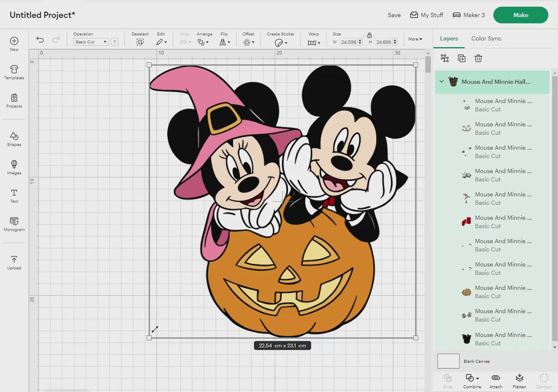
Task: Open the Monogram tool
Action: point(14,224)
